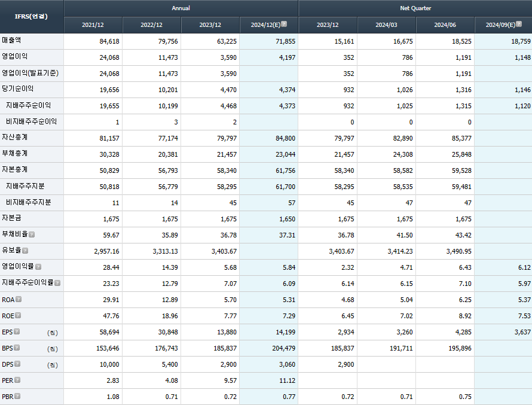Click the BPS help icon
Viewport: 532px width, 405px height.
click(17, 348)
